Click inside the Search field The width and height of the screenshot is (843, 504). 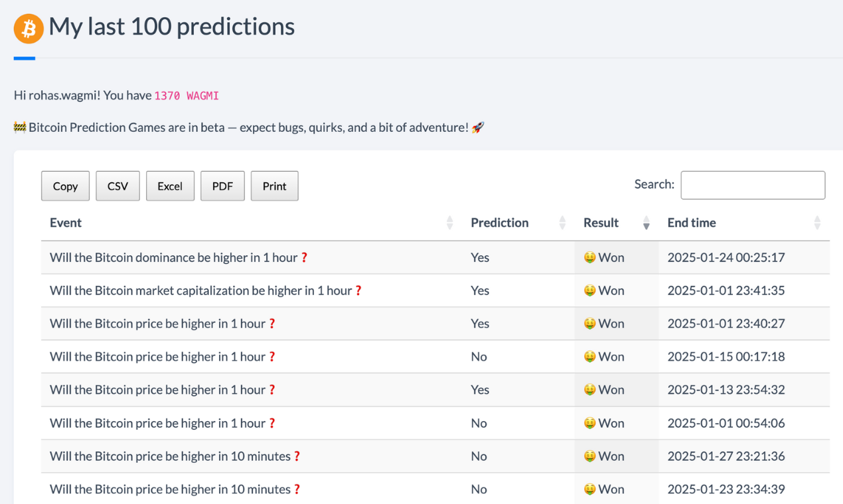click(x=752, y=185)
